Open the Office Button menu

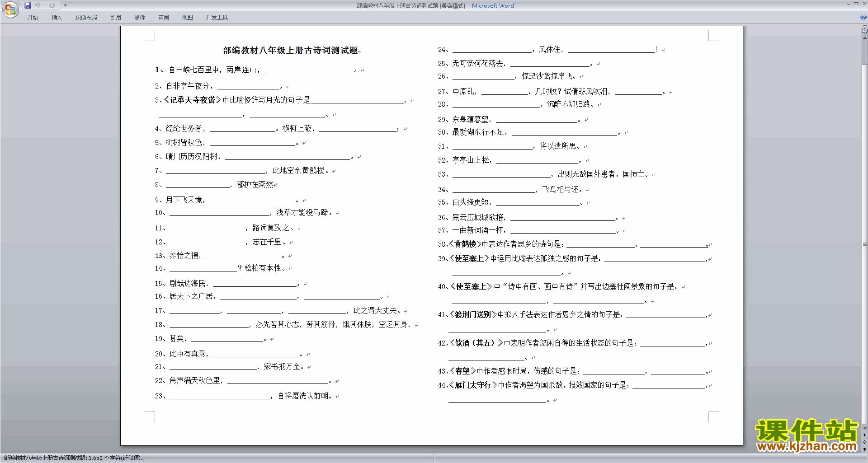[10, 9]
